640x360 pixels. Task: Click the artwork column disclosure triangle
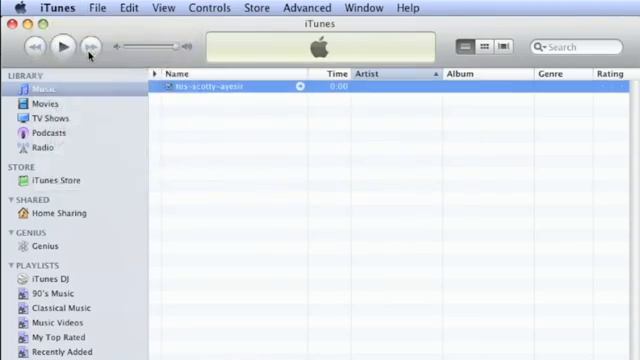(155, 74)
